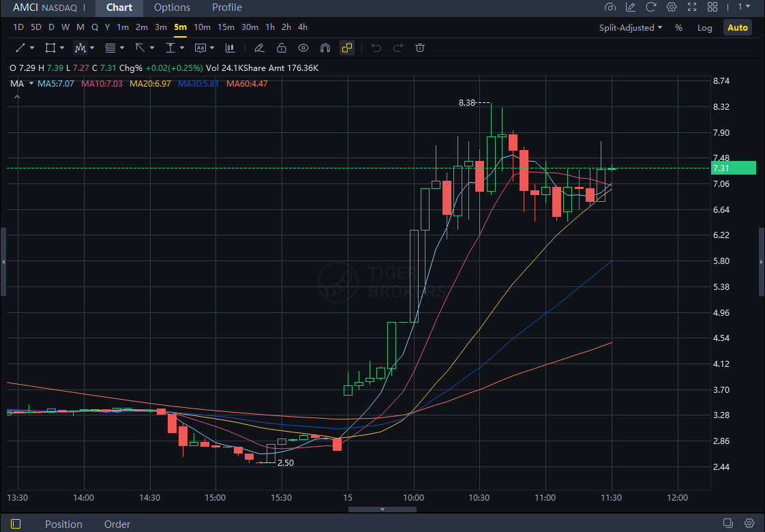
Task: Open the candlestick chart type icon
Action: pyautogui.click(x=230, y=48)
